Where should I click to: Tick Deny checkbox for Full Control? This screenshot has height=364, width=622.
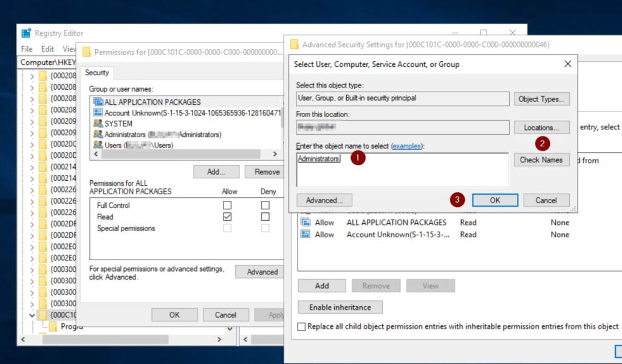(x=265, y=205)
